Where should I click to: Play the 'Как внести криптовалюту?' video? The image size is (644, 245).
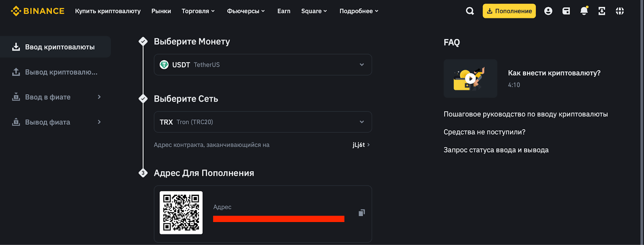470,78
